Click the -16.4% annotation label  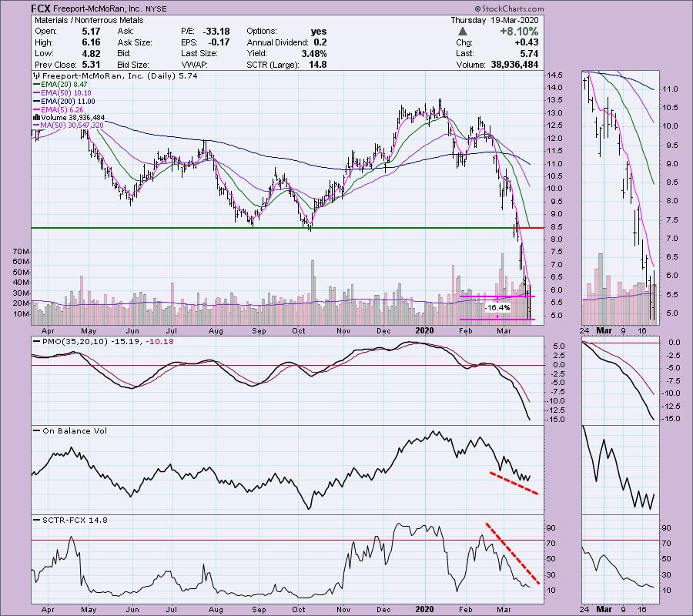click(x=497, y=307)
